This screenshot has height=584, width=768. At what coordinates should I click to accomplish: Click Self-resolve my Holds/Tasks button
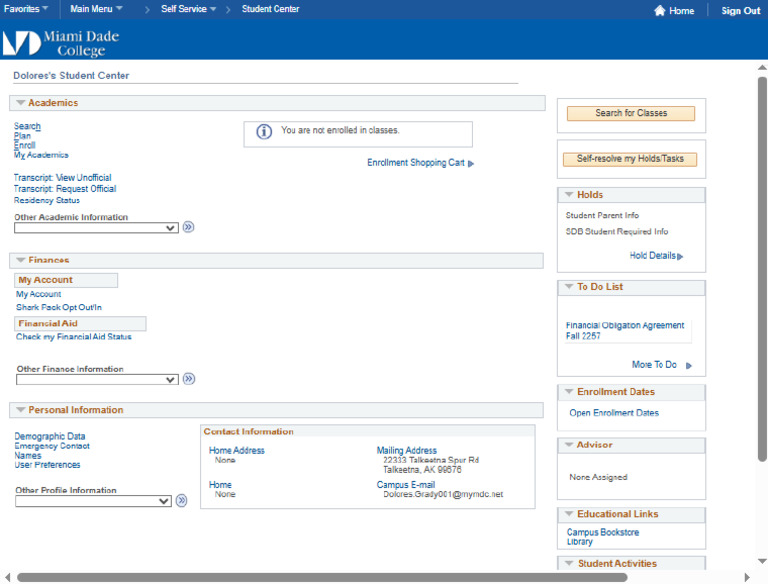[x=630, y=159]
